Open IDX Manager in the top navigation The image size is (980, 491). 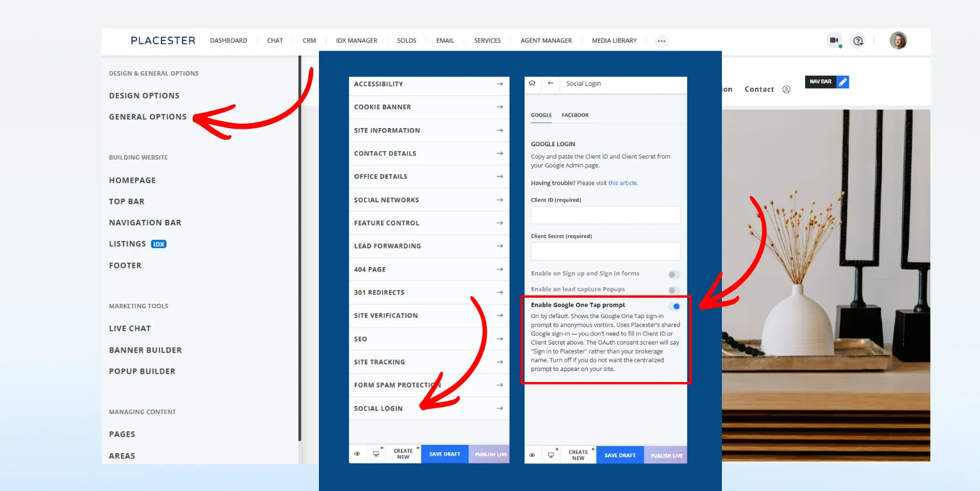(357, 40)
